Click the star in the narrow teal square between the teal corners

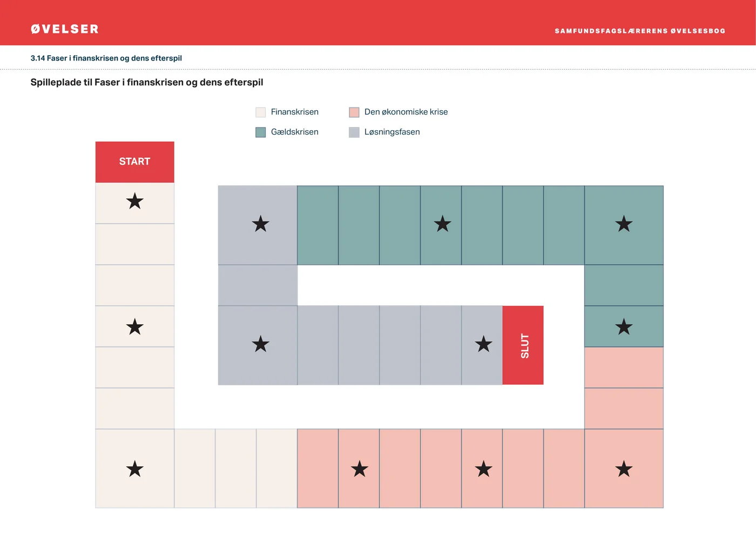[442, 224]
